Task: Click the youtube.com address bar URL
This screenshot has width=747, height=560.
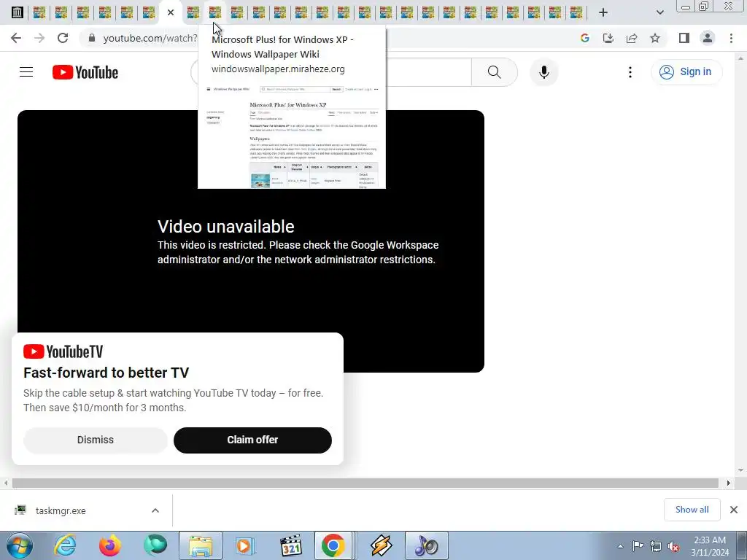Action: tap(150, 38)
